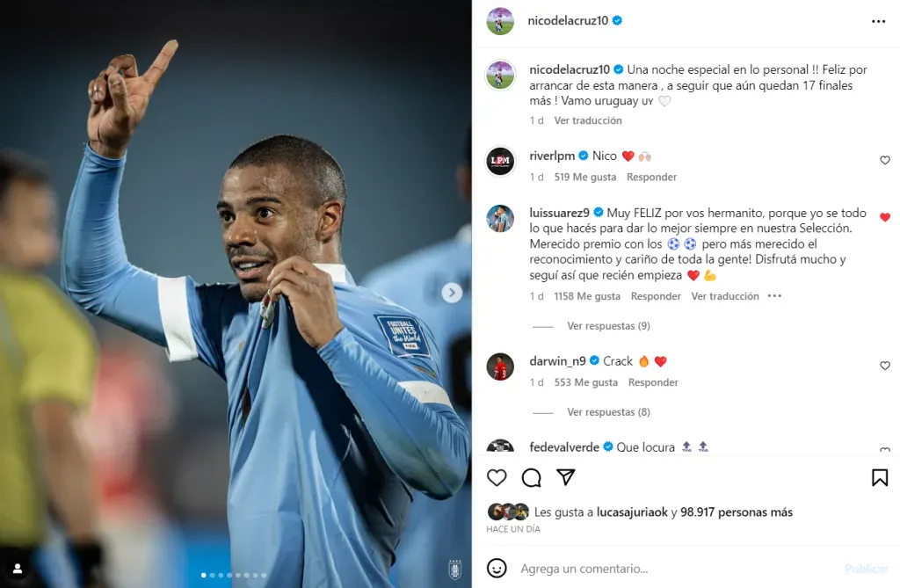900x588 pixels.
Task: Click Ver traducción under the post caption
Action: 588,120
